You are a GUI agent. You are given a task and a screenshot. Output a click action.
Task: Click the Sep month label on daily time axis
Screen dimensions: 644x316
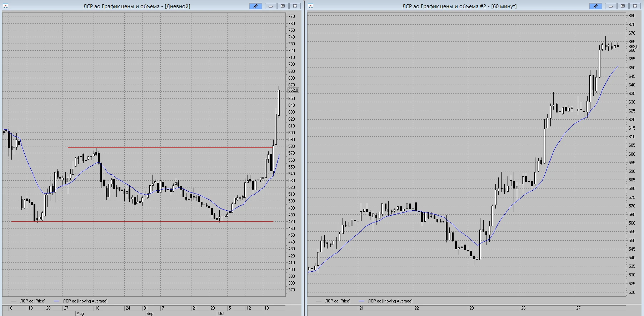pos(150,314)
